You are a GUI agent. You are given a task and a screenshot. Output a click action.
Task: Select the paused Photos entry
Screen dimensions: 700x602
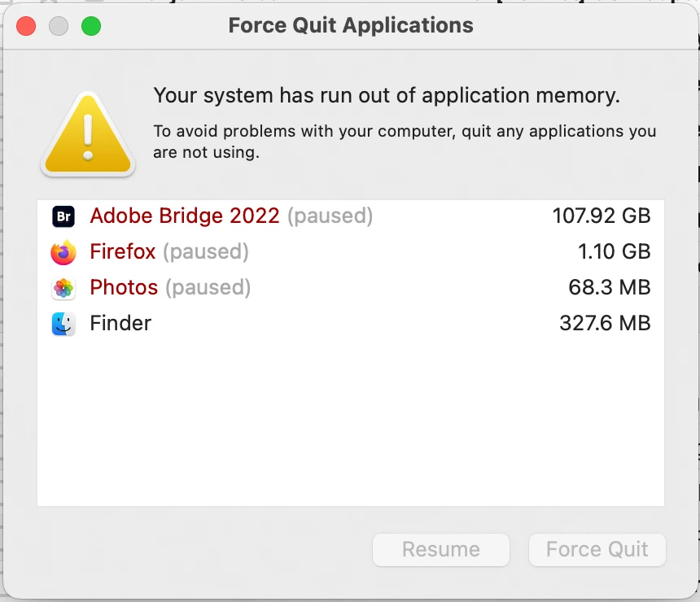[170, 288]
